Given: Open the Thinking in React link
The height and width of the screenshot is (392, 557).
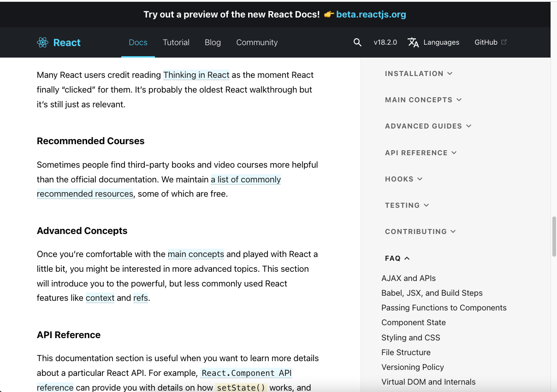Looking at the screenshot, I should pyautogui.click(x=196, y=75).
